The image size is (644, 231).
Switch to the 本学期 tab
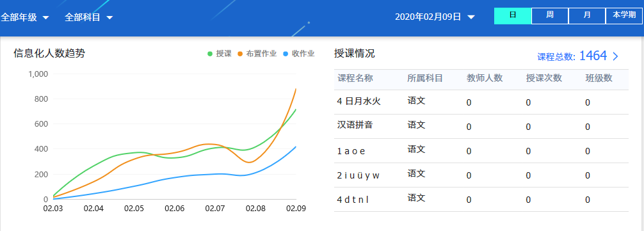tap(624, 16)
